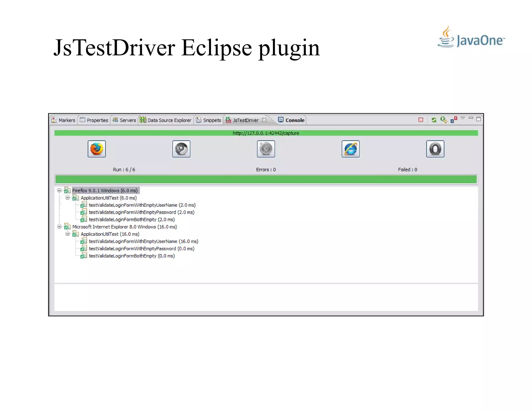Click the JsTestDriver tab icon
The image size is (532, 411).
(228, 120)
